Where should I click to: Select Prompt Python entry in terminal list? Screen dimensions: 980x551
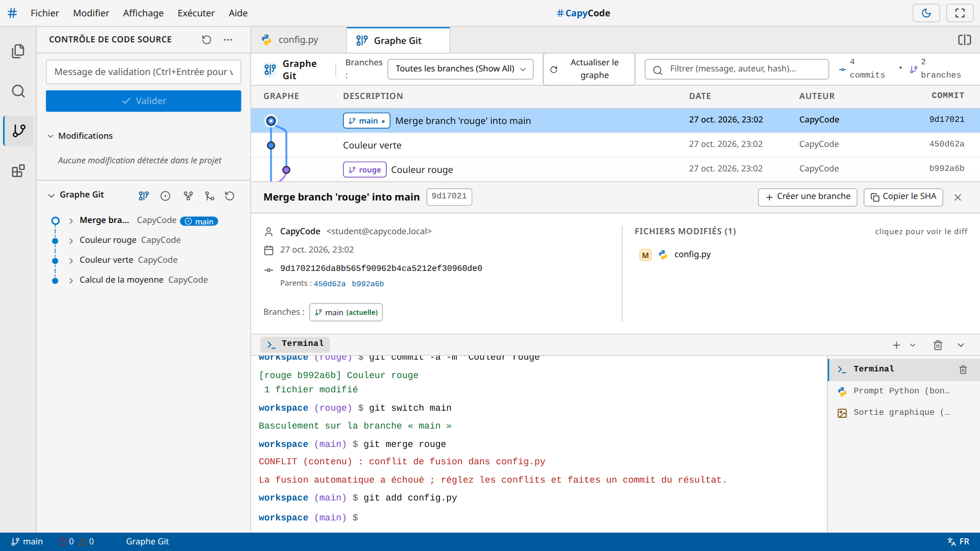pyautogui.click(x=903, y=391)
